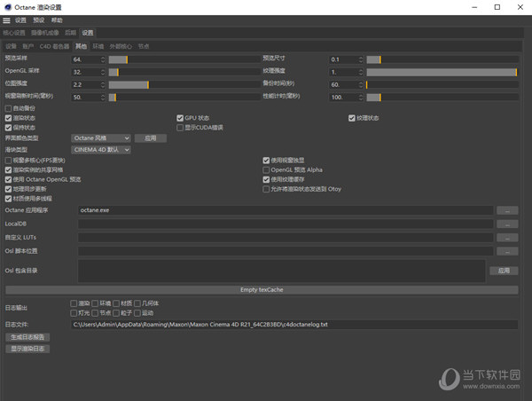Open the 环境 sub-tab
The height and width of the screenshot is (401, 532).
click(x=98, y=46)
